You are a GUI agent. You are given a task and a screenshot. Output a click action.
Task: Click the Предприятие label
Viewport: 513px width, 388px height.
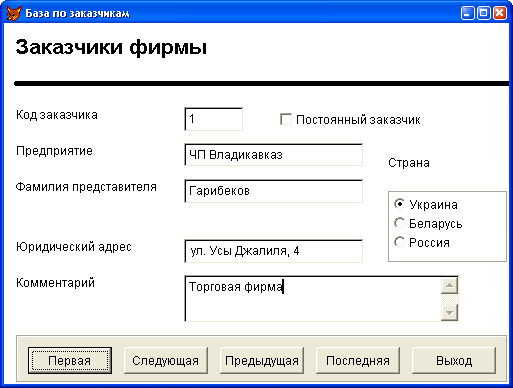click(54, 151)
